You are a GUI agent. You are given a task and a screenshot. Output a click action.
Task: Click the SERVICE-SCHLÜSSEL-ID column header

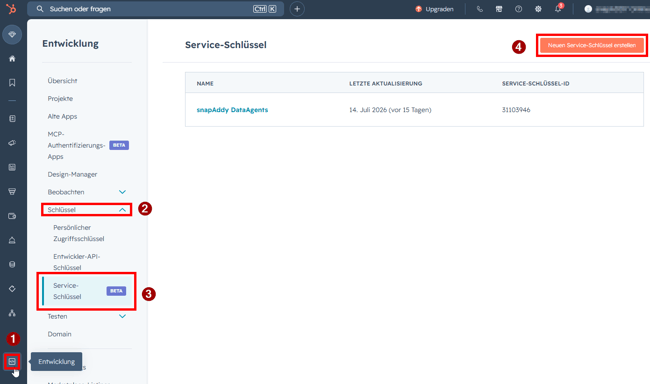[536, 83]
